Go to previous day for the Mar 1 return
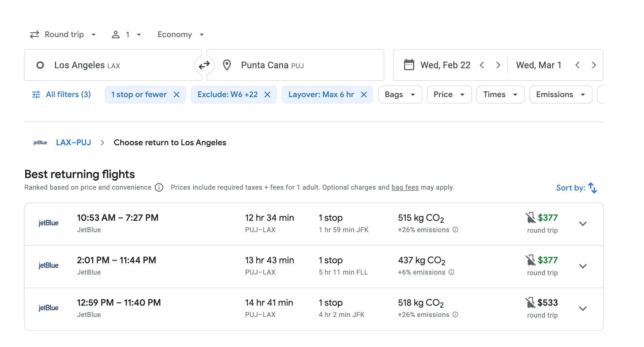This screenshot has height=347, width=644. coord(578,65)
